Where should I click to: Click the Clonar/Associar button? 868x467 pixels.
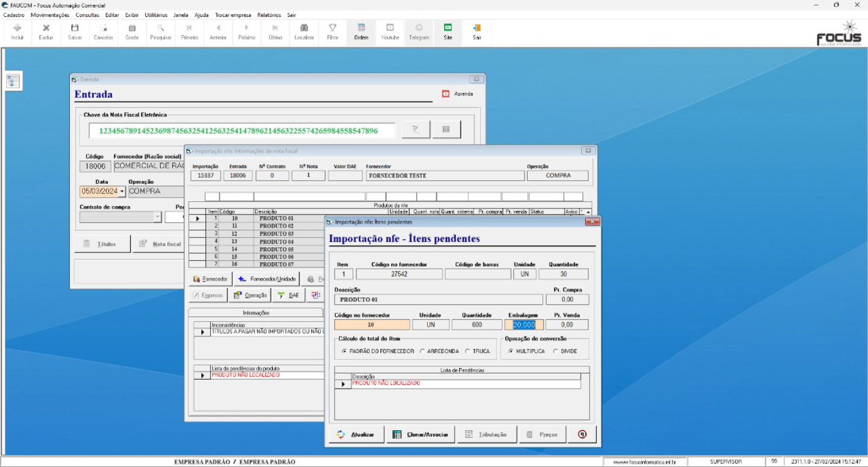pyautogui.click(x=421, y=434)
